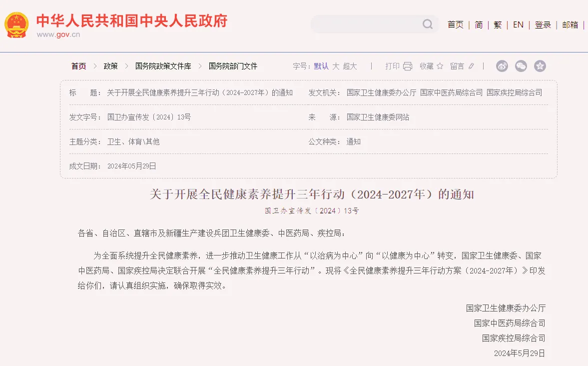Image resolution: width=588 pixels, height=366 pixels.
Task: Open breadcrumb 国务院部门文件
Action: 233,66
